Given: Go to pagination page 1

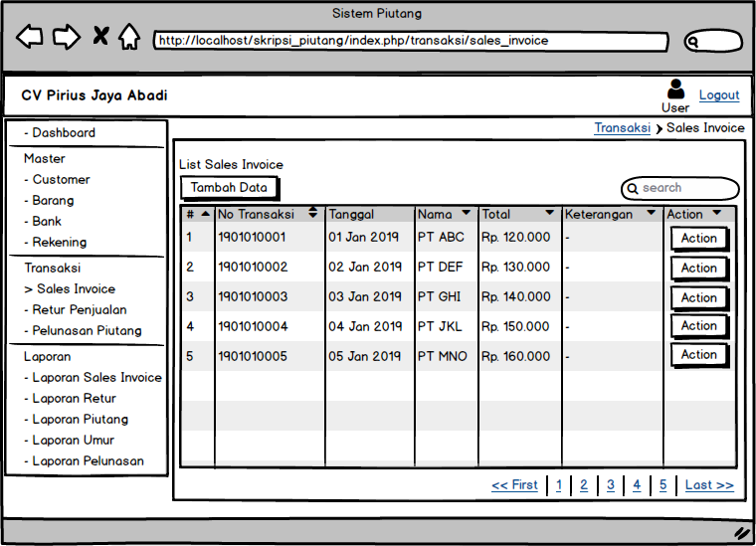Looking at the screenshot, I should point(559,484).
